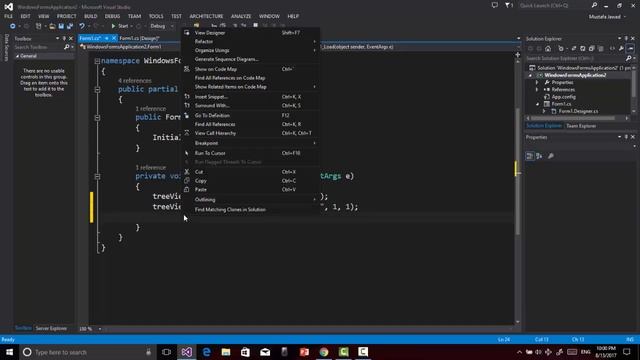Open the Toolbox window position dropdown
Image resolution: width=640 pixels, height=360 pixels.
pyautogui.click(x=58, y=38)
